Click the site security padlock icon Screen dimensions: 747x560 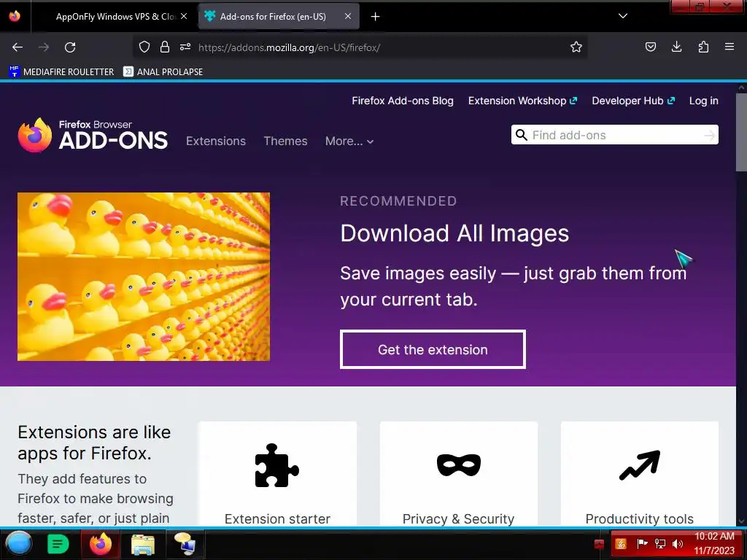pos(165,47)
